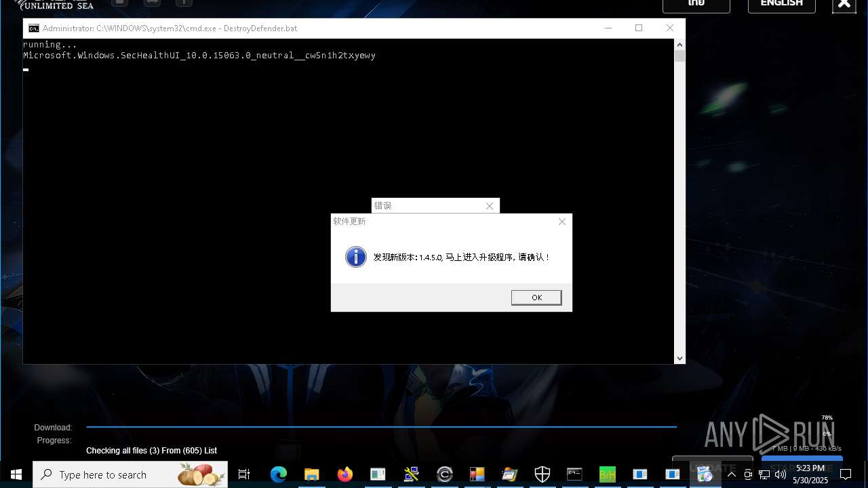Open Task View from taskbar
This screenshot has width=868, height=488.
244,474
